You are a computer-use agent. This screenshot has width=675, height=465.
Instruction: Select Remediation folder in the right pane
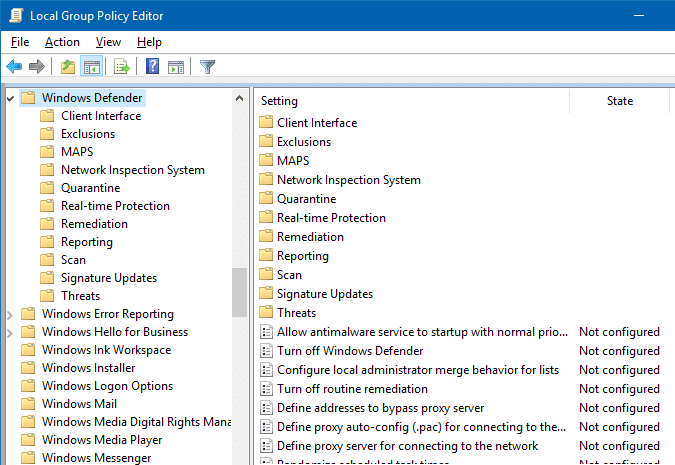(310, 236)
